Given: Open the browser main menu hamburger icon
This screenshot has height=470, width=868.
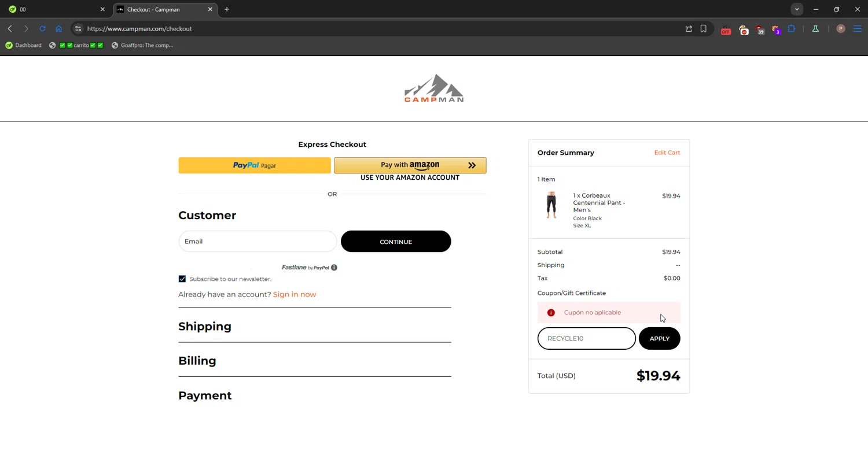Looking at the screenshot, I should click(858, 28).
